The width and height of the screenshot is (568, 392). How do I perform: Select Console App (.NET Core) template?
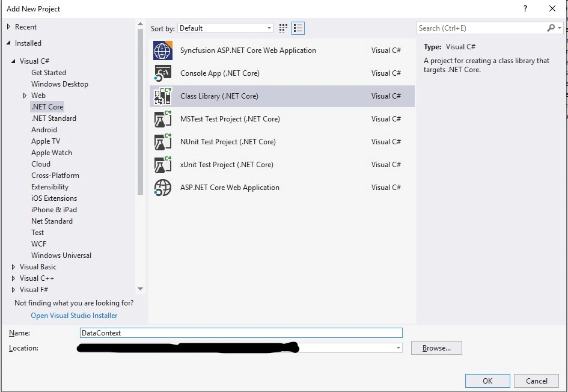[282, 73]
